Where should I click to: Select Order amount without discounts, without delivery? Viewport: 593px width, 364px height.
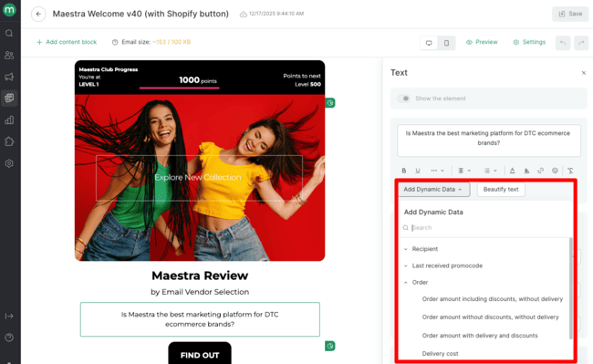[490, 317]
